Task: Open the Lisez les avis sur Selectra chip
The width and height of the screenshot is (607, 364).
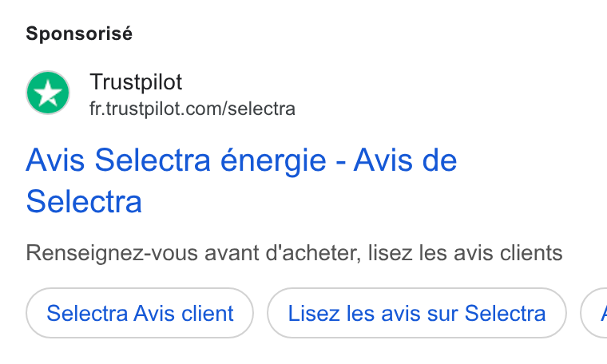Action: (417, 313)
